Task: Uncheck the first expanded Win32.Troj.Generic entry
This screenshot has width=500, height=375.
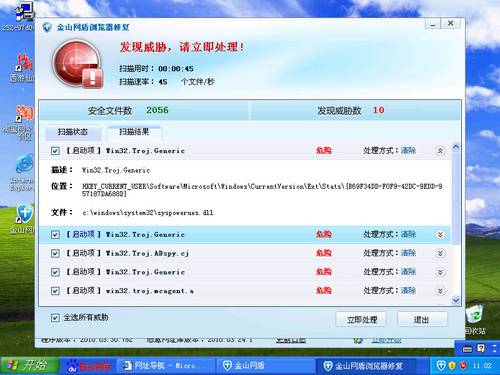Action: [55, 151]
